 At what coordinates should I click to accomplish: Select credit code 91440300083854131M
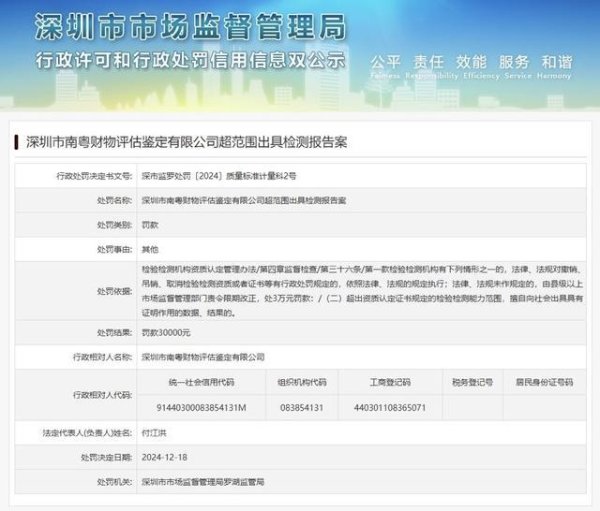[x=201, y=408]
